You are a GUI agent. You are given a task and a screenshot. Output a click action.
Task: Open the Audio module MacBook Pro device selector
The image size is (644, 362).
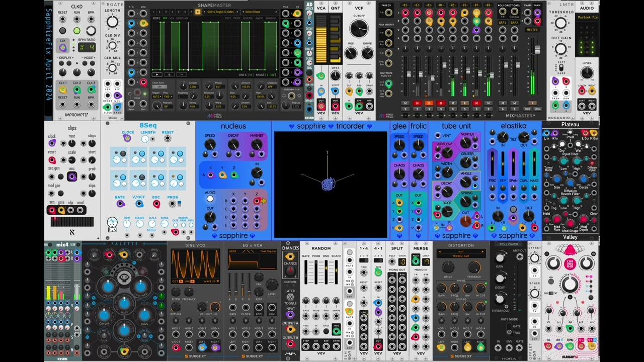pos(587,17)
